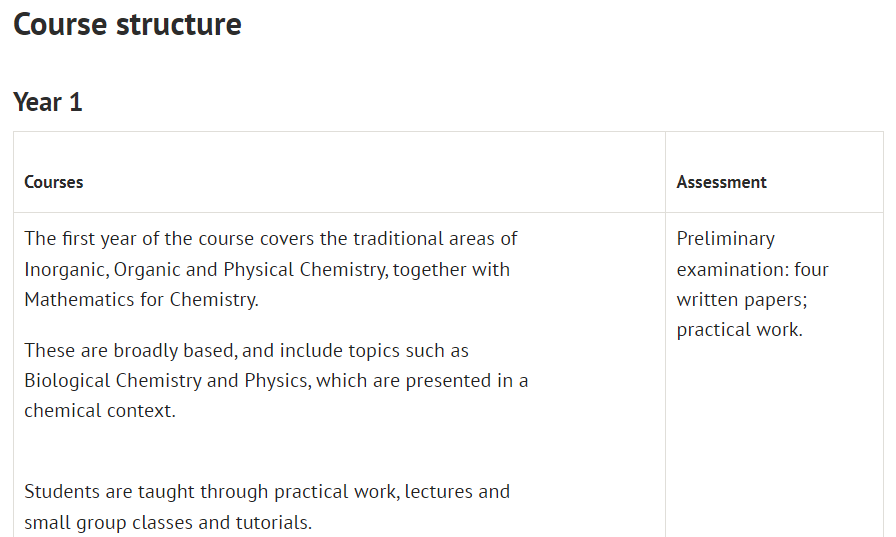
Task: Click the text 'small group classes and tutorials.'
Action: click(x=168, y=523)
